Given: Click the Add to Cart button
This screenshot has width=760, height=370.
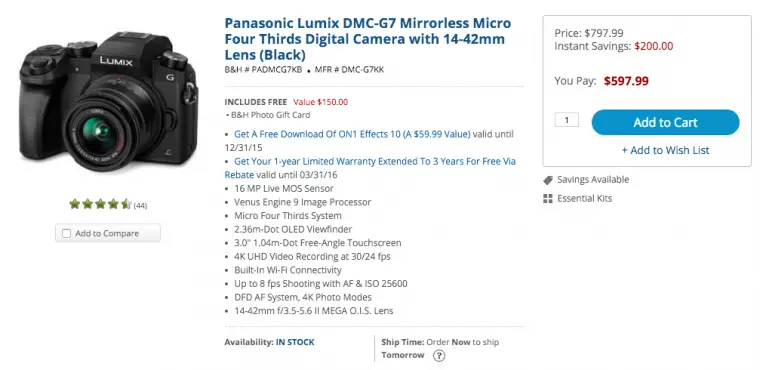Looking at the screenshot, I should tap(665, 122).
